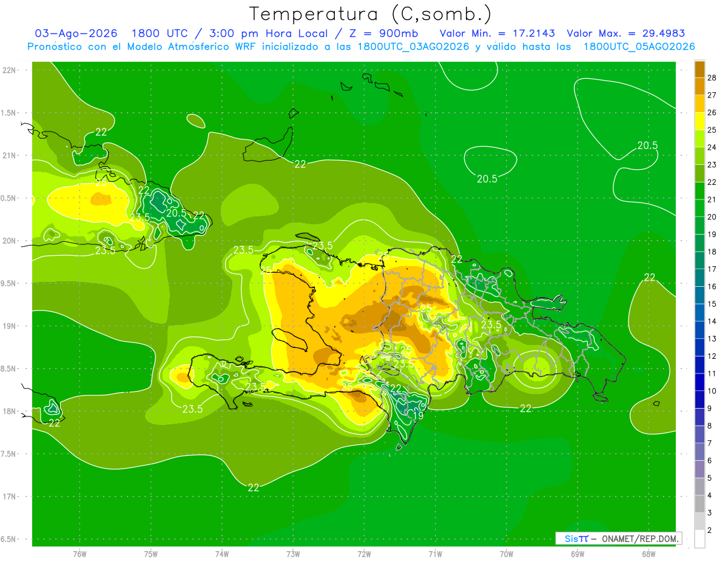
Task: Pick the teal legend band between 16 and 17
Action: tap(699, 278)
